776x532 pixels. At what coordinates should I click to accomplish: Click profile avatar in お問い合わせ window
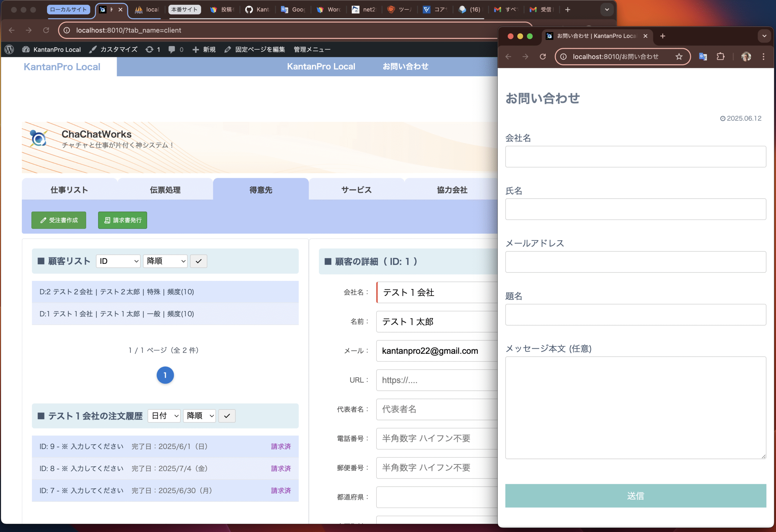pos(746,57)
